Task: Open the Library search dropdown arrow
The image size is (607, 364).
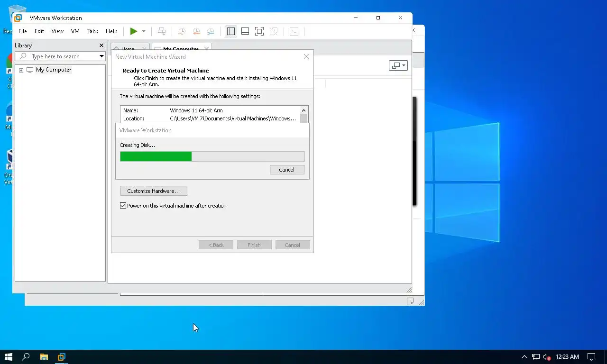Action: [x=101, y=56]
